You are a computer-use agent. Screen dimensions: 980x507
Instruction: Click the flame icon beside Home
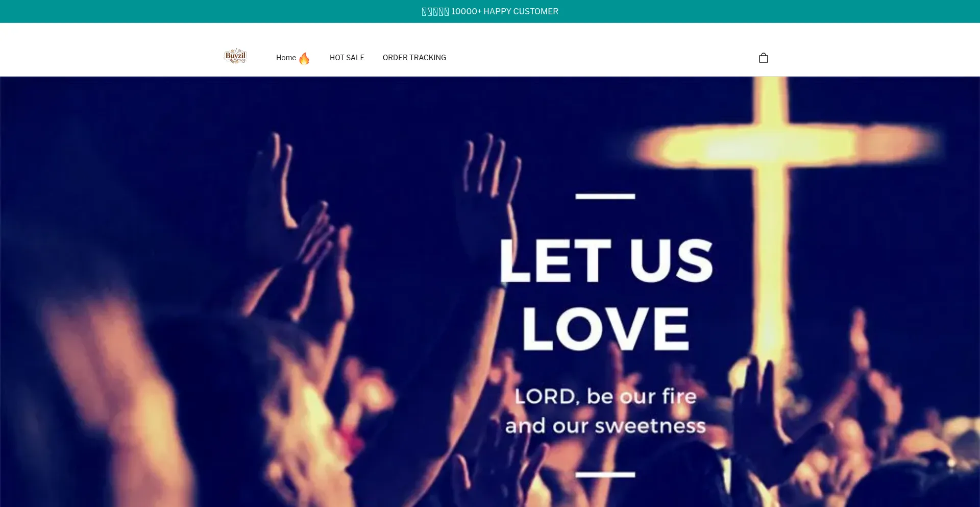304,58
